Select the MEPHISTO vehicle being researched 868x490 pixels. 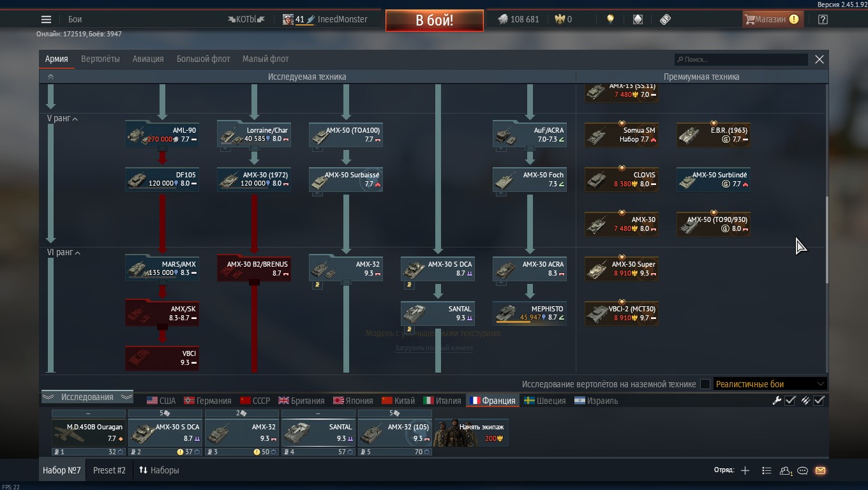click(x=530, y=313)
